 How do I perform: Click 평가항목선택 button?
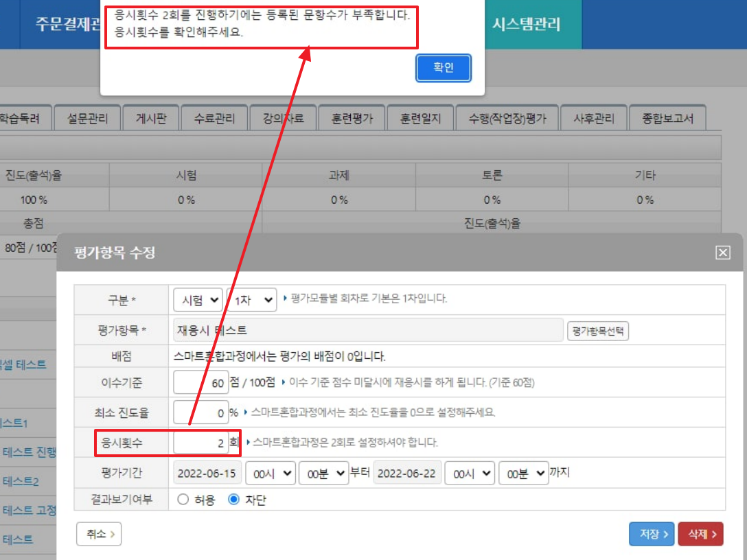[x=597, y=330]
